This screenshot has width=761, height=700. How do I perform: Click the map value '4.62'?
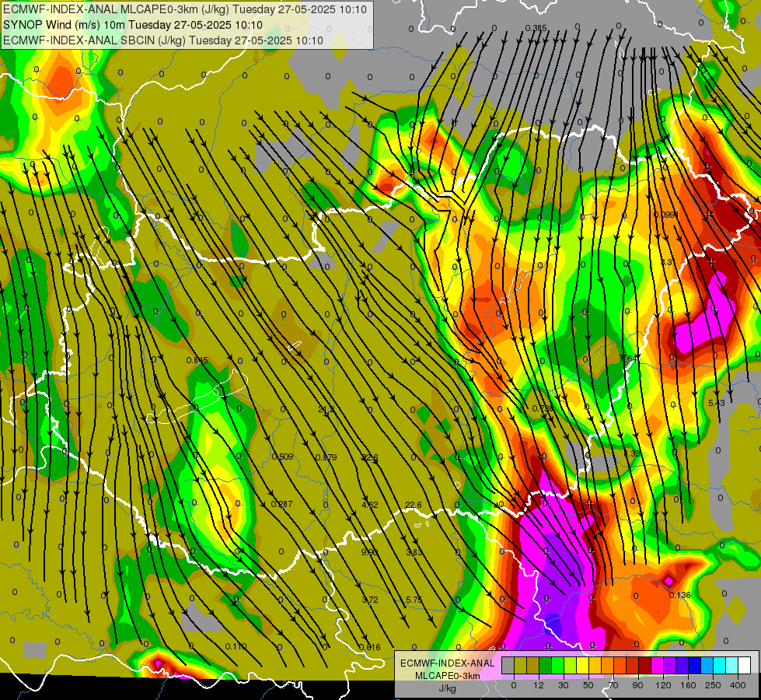(370, 505)
